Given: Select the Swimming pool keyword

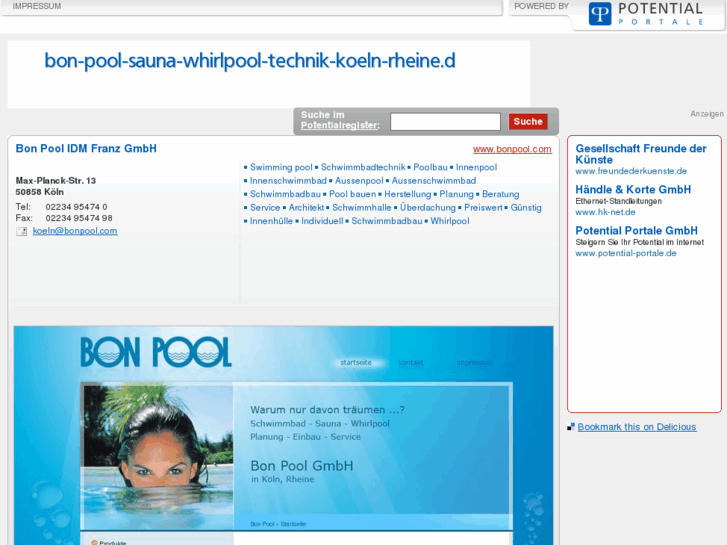Looking at the screenshot, I should point(281,167).
